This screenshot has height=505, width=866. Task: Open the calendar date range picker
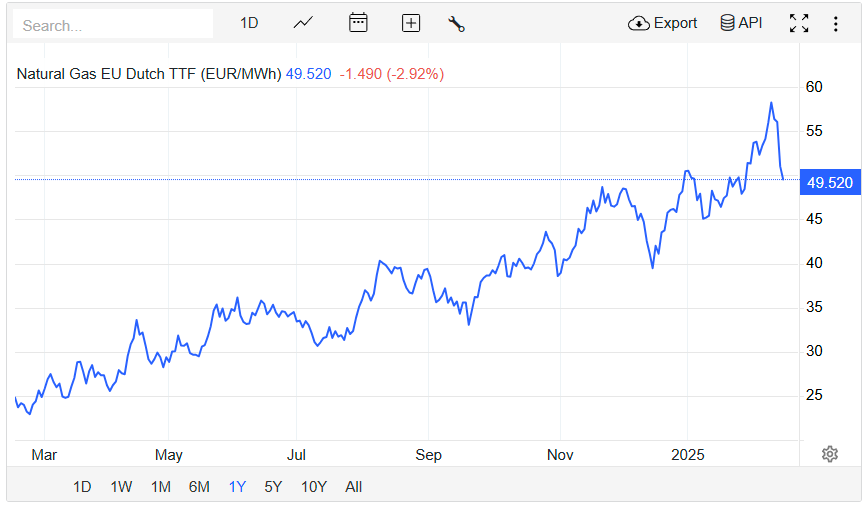(x=358, y=23)
